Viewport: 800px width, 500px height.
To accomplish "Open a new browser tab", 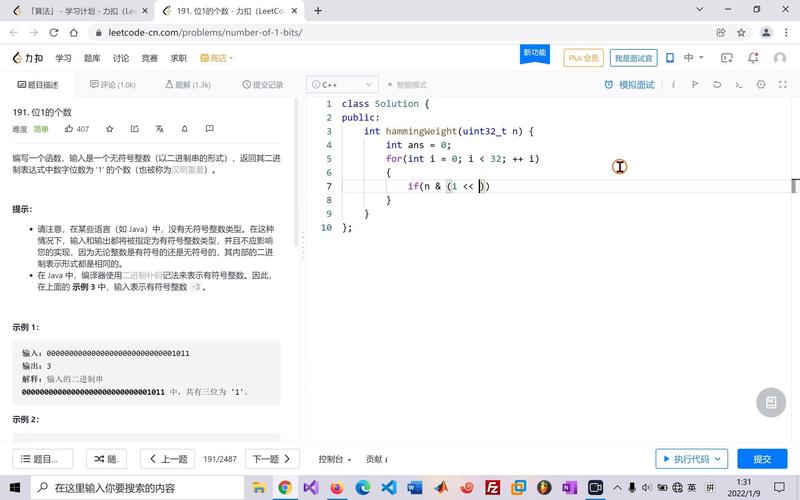I will coord(318,11).
